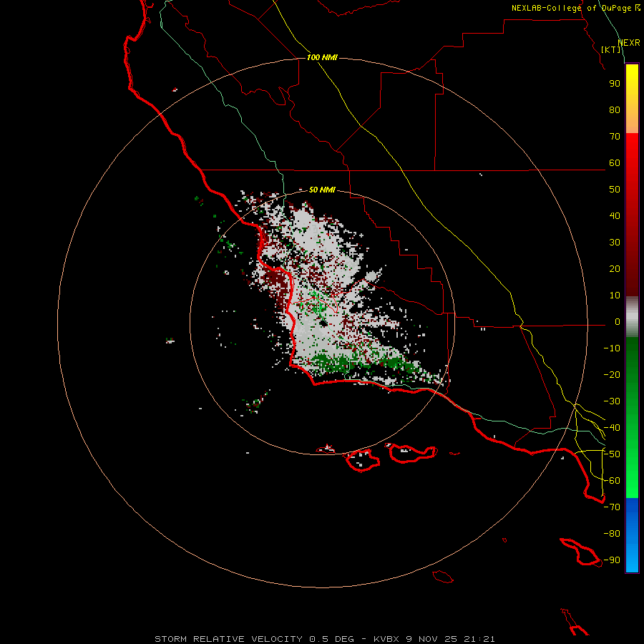Click the -50 value on velocity scale
644x644 pixels.
tap(612, 454)
